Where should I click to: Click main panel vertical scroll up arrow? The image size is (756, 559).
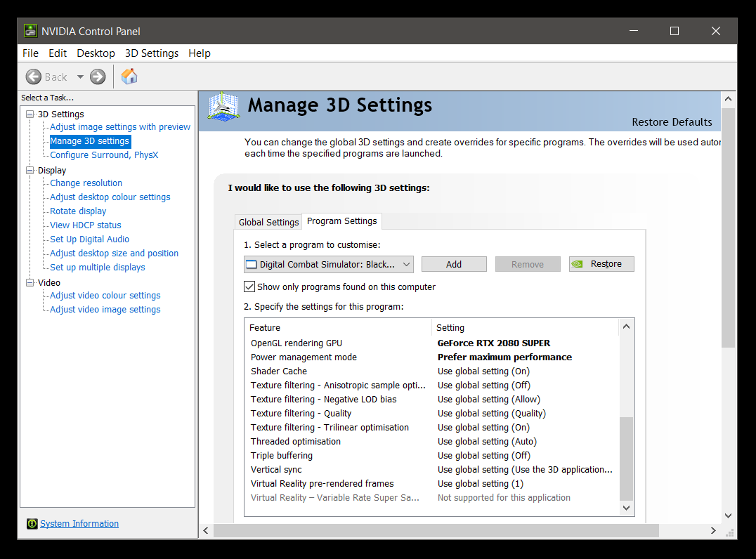pos(728,99)
